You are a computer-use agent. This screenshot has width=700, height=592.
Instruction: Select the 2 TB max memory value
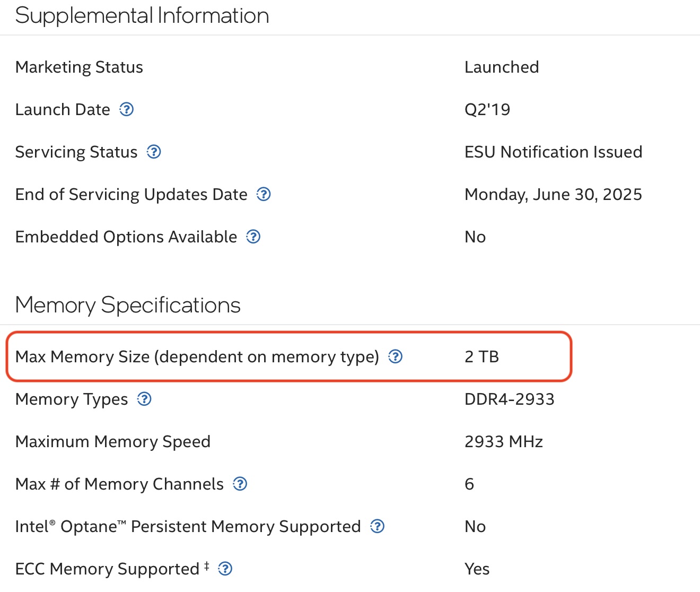482,357
